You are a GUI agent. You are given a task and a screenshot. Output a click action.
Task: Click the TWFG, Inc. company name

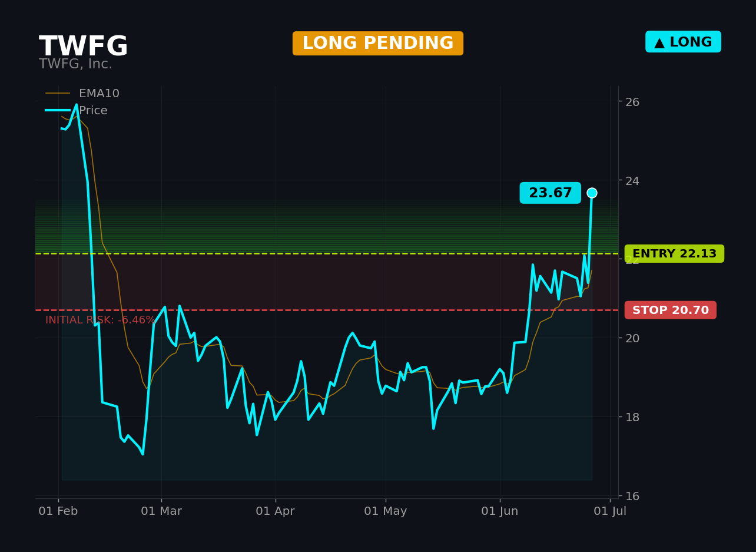pyautogui.click(x=75, y=64)
